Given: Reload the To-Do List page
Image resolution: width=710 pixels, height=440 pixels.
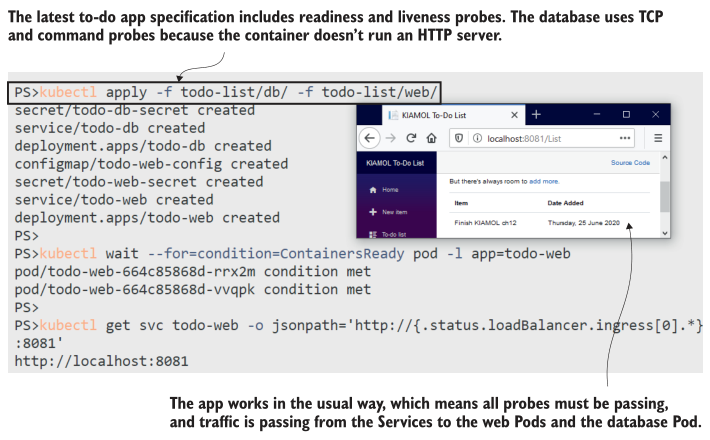Looking at the screenshot, I should click(410, 138).
